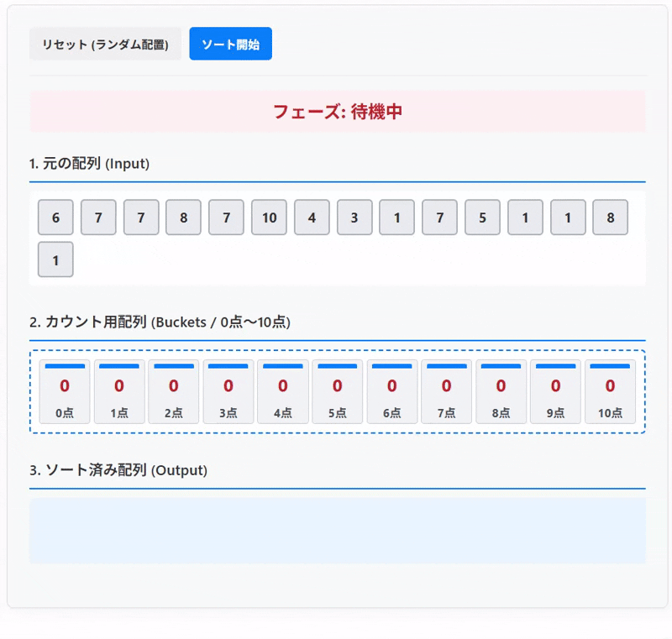The height and width of the screenshot is (639, 672).
Task: Select the 0点 bucket counter card
Action: pos(64,391)
